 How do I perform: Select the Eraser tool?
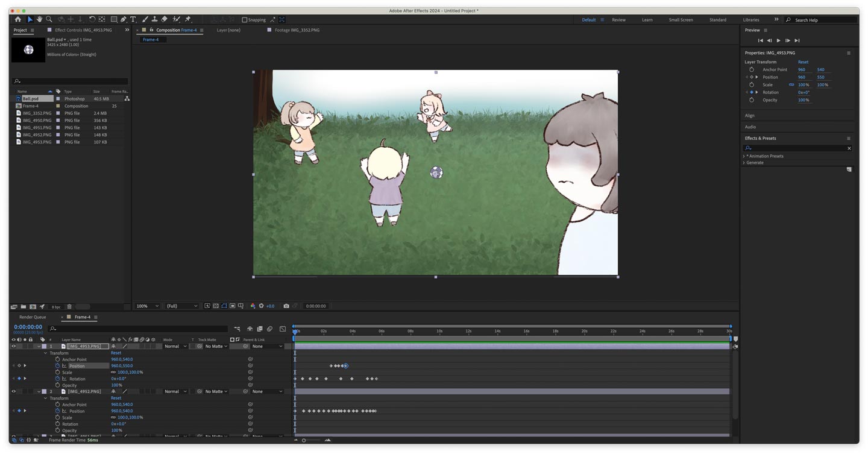164,19
